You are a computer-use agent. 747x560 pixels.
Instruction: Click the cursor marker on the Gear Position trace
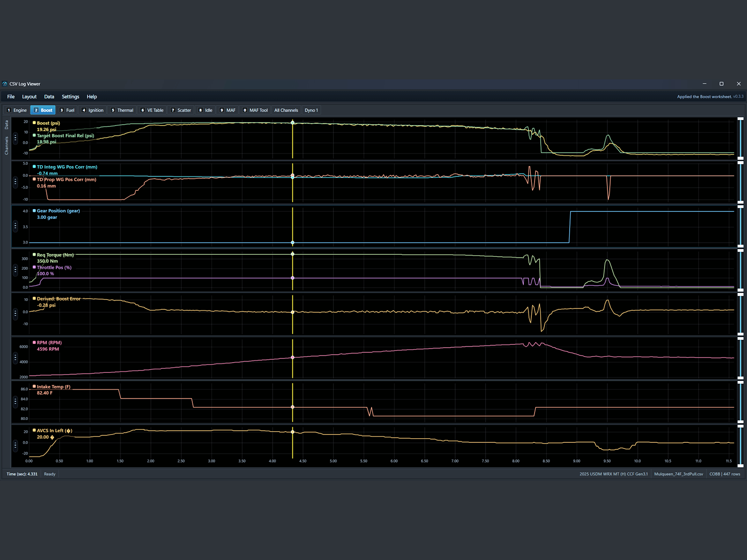(x=293, y=243)
